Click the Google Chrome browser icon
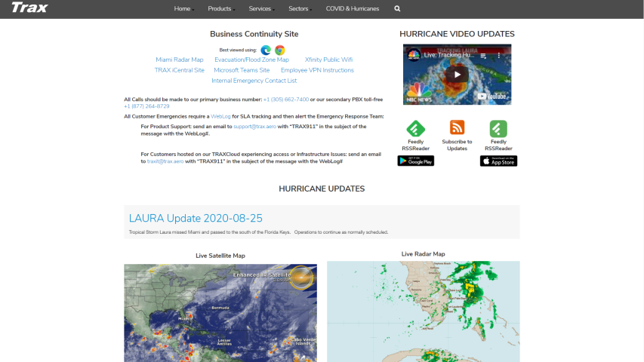This screenshot has width=644, height=362. click(x=279, y=50)
